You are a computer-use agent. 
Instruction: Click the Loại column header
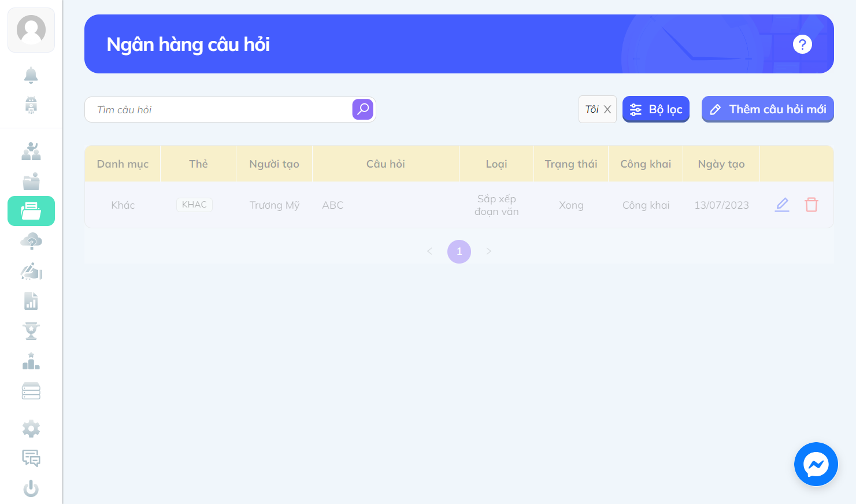coord(496,164)
